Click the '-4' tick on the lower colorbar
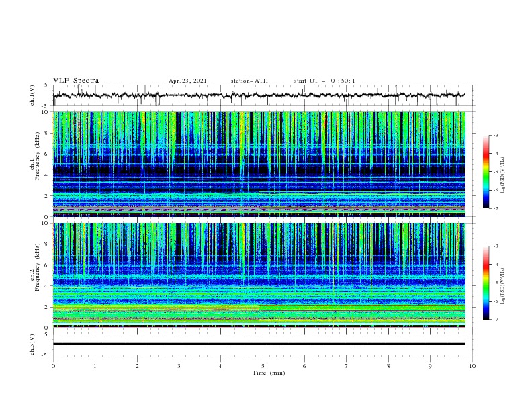 coord(496,265)
